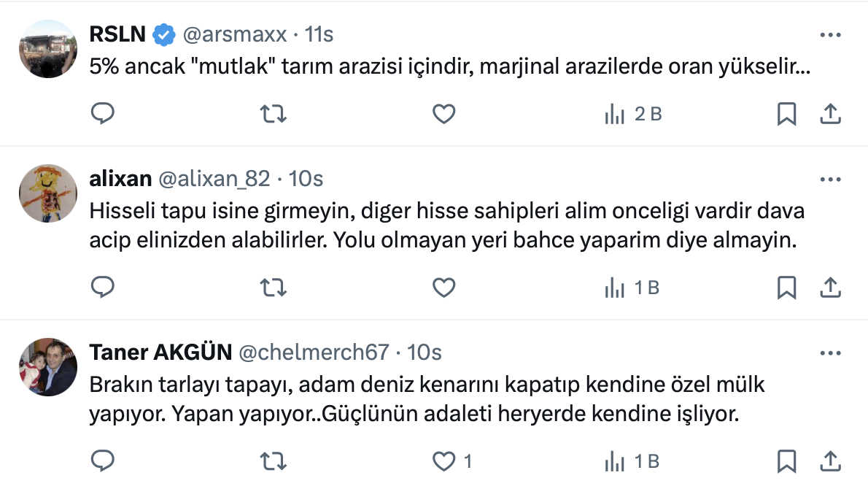Like alixan's tweet
The image size is (868, 489).
pos(444,288)
